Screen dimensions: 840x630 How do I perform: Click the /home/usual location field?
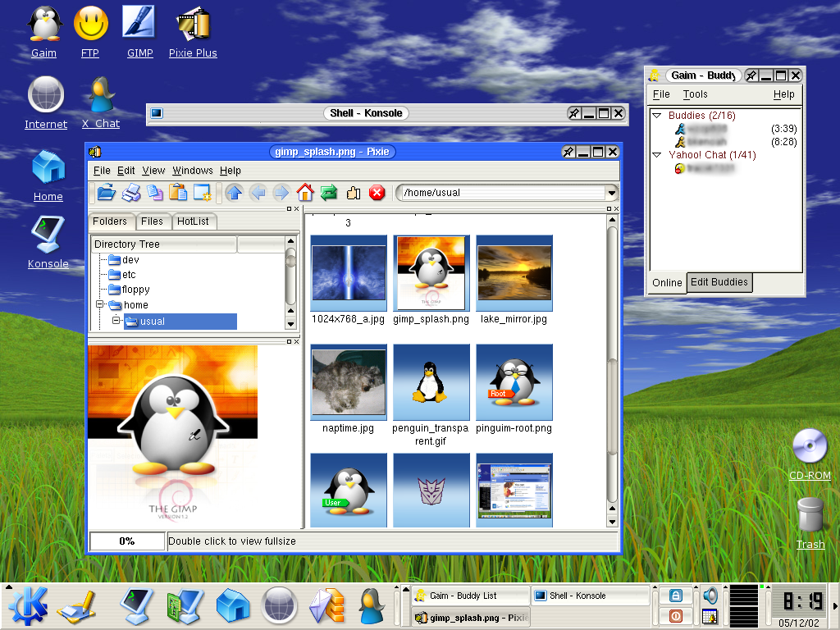(x=503, y=192)
